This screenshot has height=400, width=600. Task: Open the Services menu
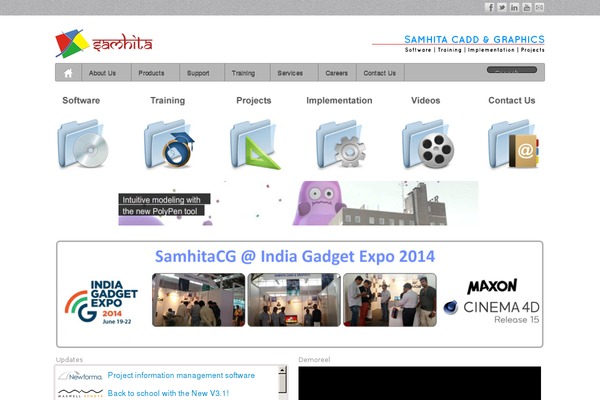pos(290,73)
